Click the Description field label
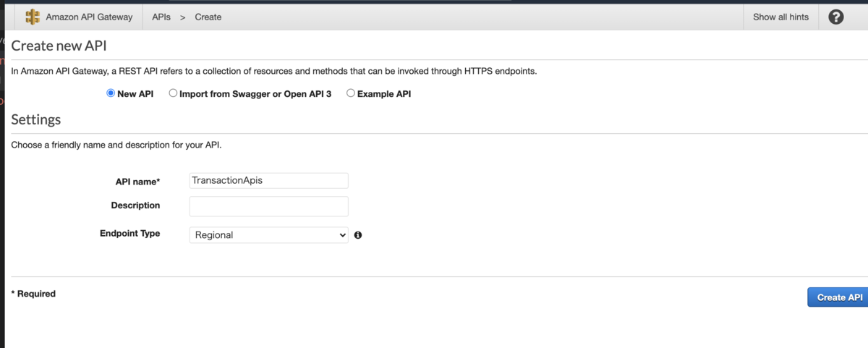The width and height of the screenshot is (868, 348). click(135, 205)
